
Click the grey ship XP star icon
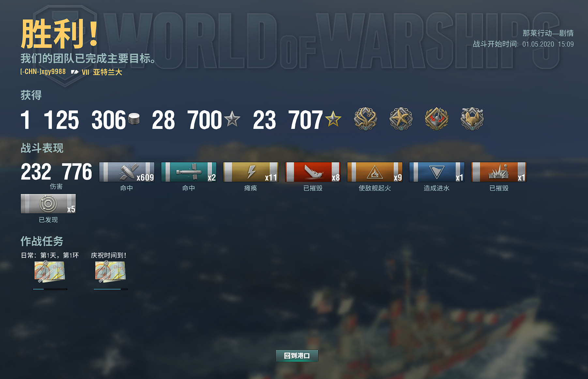[232, 119]
